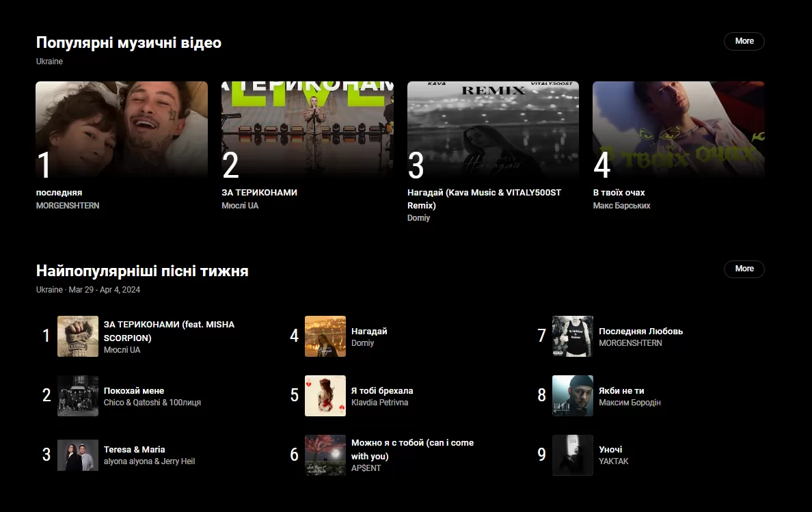Viewport: 812px width, 512px height.
Task: Click album art for Последняя Любовь
Action: 573,336
